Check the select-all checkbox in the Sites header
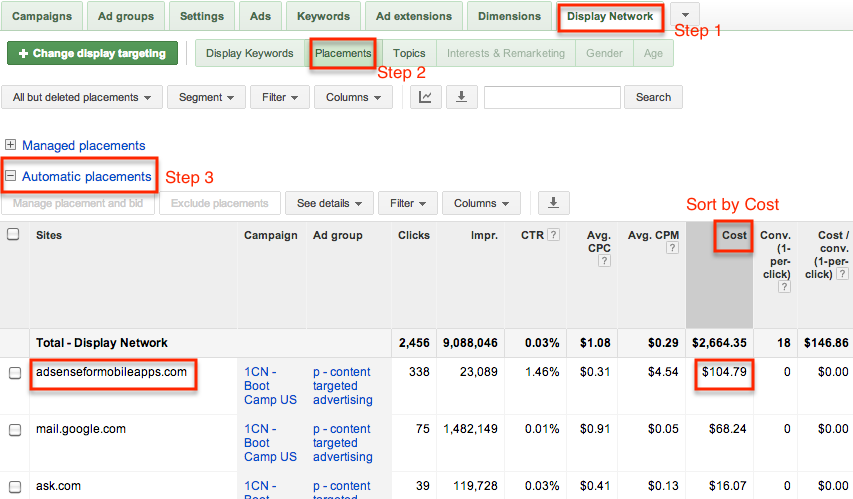Screen dimensions: 853x499 pyautogui.click(x=14, y=235)
